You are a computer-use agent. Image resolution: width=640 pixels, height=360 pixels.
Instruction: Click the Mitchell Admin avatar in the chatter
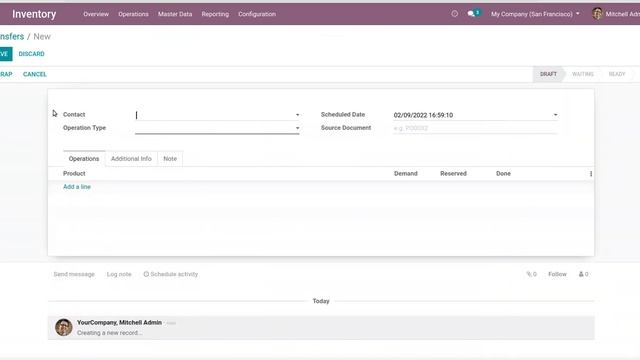pos(64,327)
